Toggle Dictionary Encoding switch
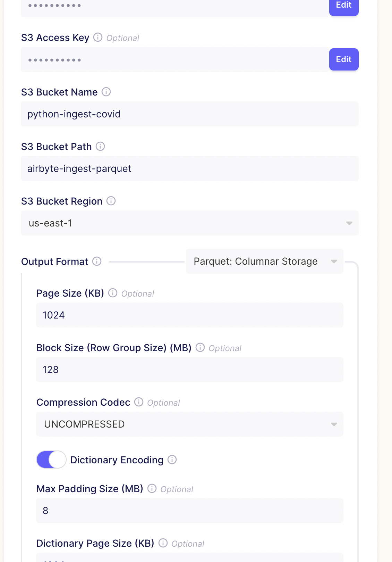392x562 pixels. click(x=51, y=460)
